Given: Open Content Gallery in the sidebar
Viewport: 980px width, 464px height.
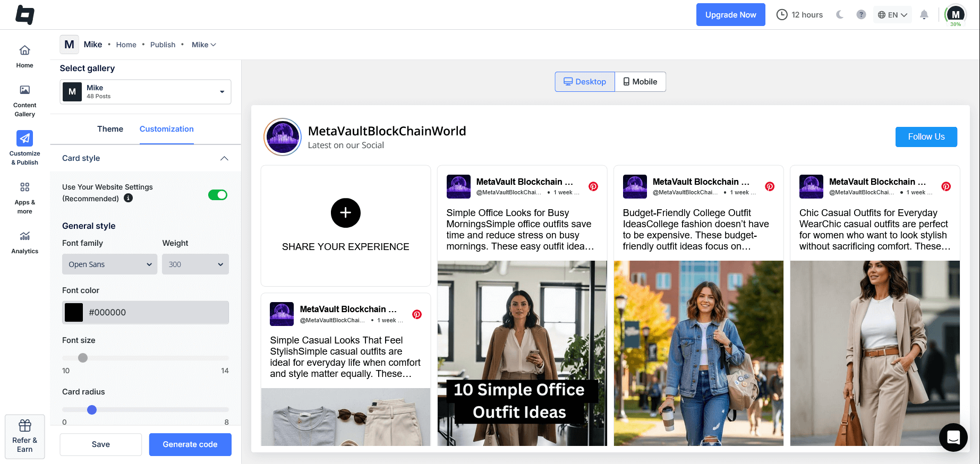Looking at the screenshot, I should [x=24, y=101].
